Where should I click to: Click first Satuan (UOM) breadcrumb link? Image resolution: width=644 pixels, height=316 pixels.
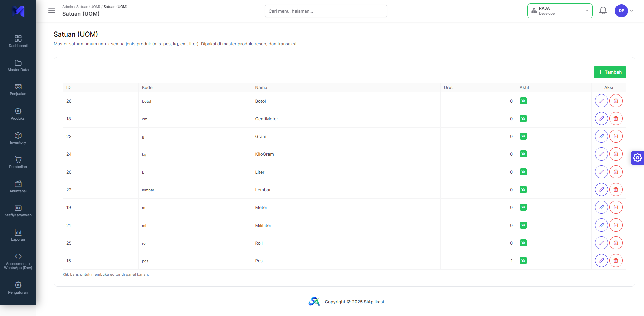pyautogui.click(x=88, y=7)
